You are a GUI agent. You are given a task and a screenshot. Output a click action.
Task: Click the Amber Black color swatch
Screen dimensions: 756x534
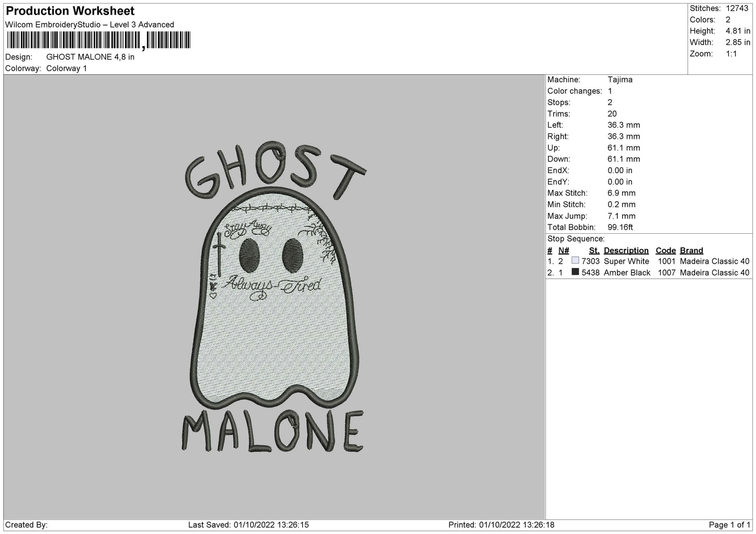coord(576,272)
